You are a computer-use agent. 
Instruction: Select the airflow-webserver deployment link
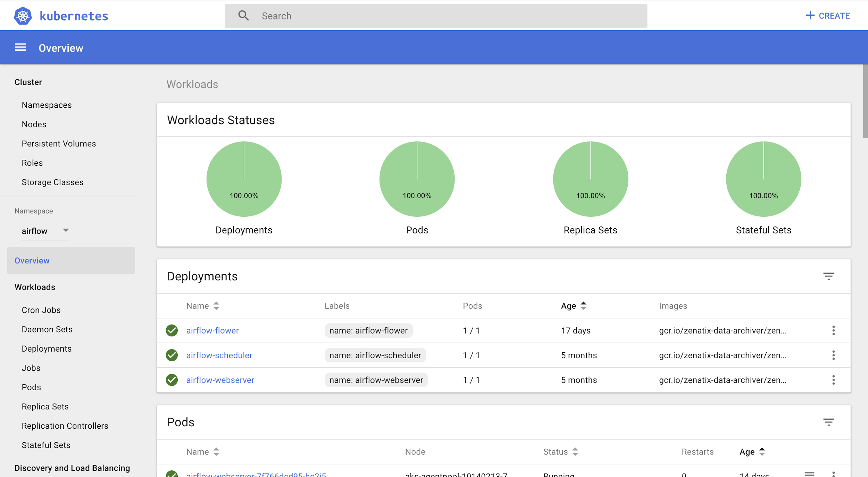[220, 379]
